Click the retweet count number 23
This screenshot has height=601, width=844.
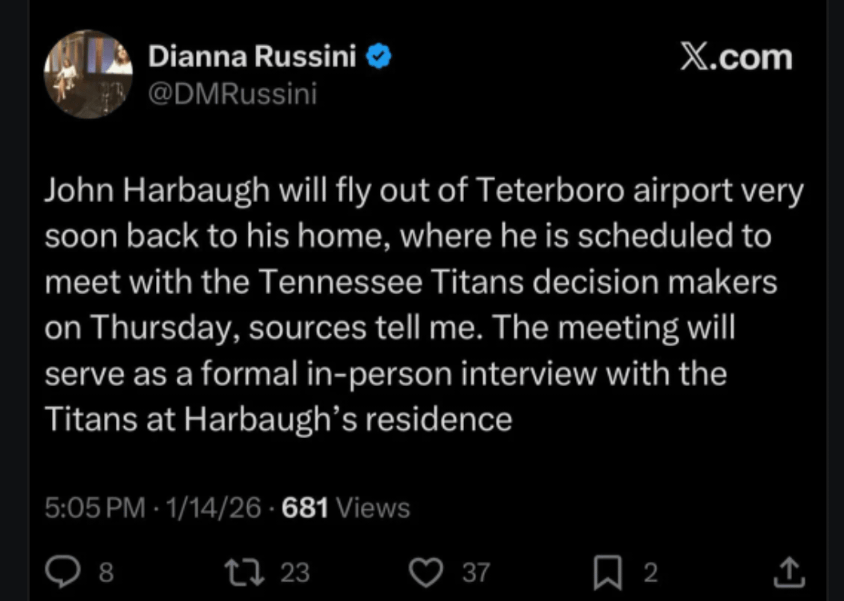pyautogui.click(x=294, y=573)
